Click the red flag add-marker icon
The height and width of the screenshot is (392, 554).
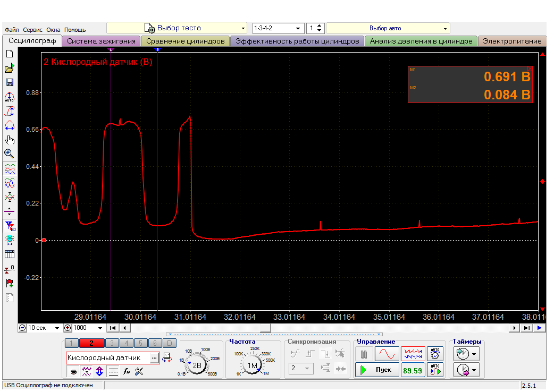tap(9, 283)
